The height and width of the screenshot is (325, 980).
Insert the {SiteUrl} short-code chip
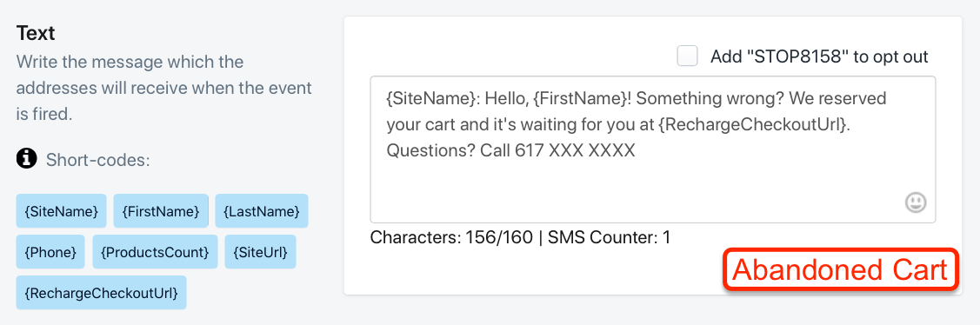pos(261,252)
